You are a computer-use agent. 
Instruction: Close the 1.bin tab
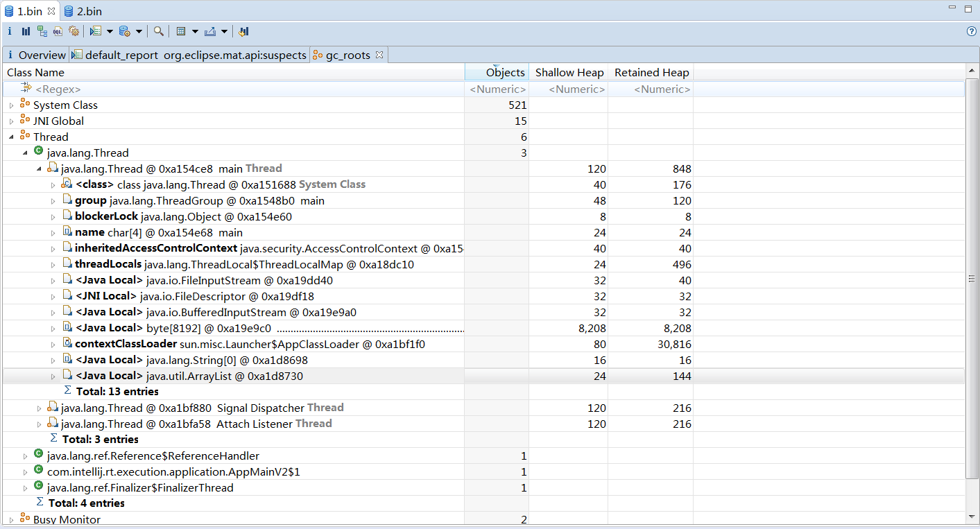[x=51, y=11]
